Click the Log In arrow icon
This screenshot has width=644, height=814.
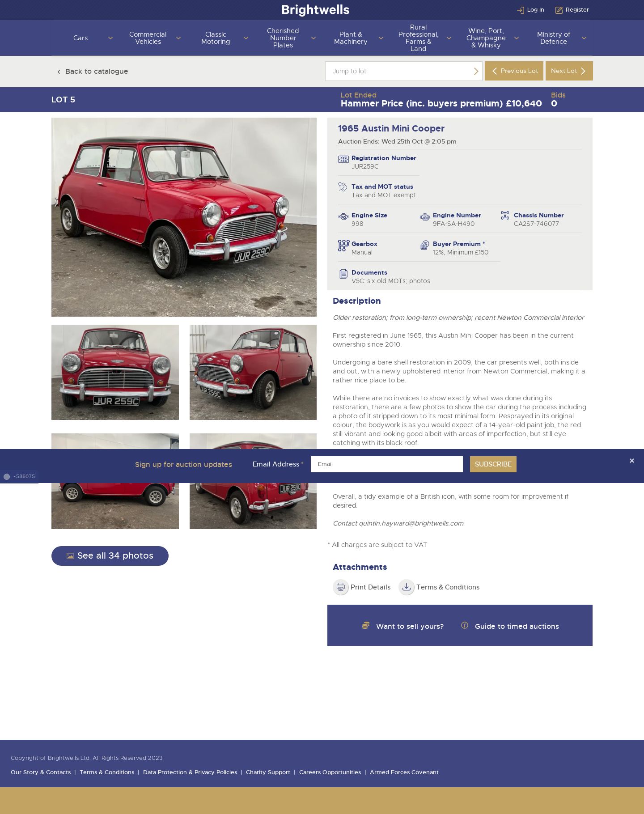tap(520, 10)
